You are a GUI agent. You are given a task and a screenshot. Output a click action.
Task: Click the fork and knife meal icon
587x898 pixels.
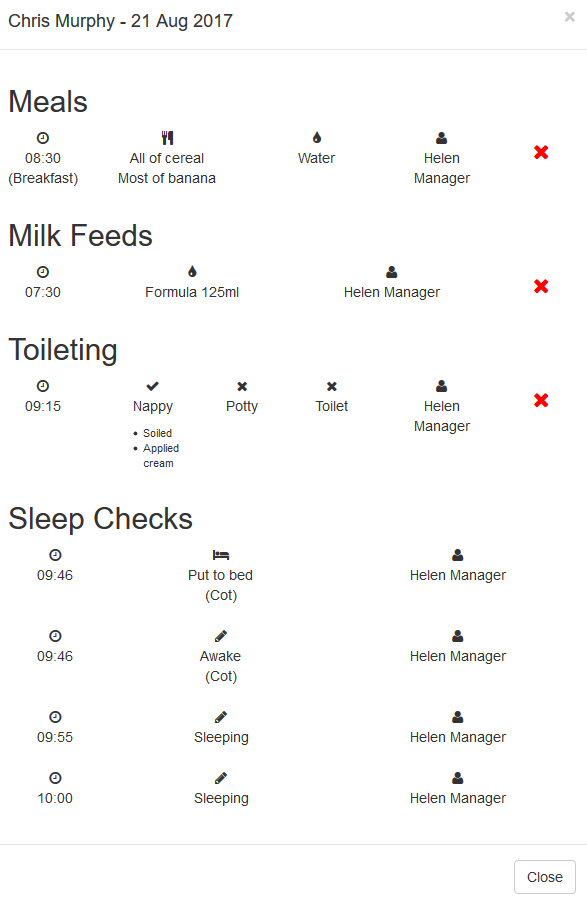pos(167,138)
